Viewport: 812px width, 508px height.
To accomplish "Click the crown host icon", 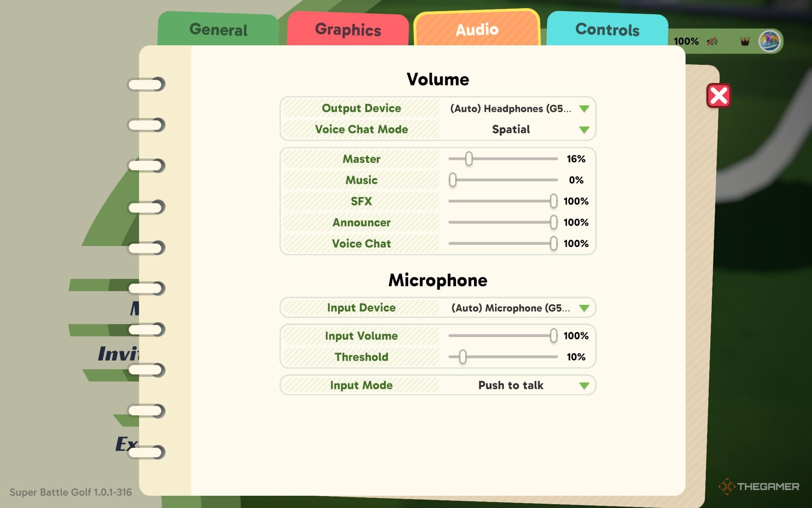I will point(745,41).
